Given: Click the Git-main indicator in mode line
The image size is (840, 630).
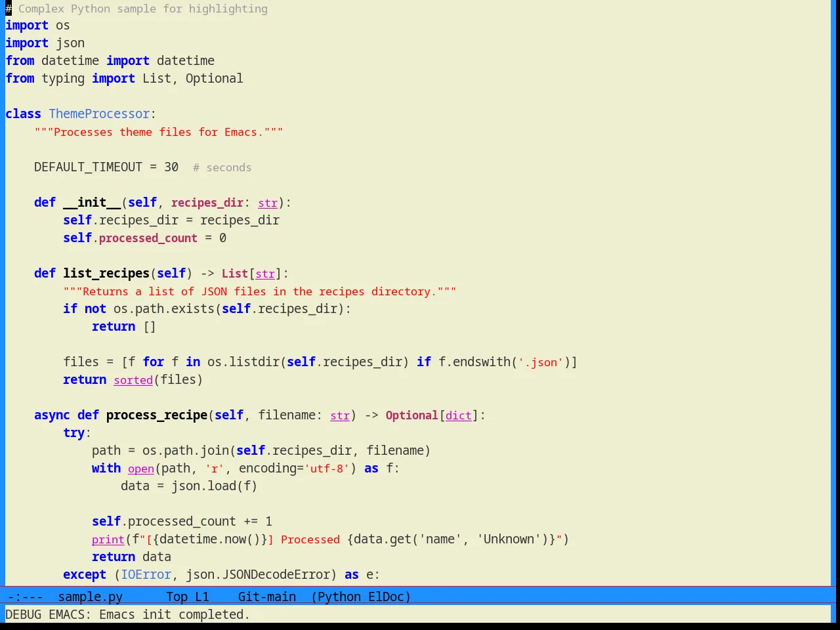Looking at the screenshot, I should (266, 597).
